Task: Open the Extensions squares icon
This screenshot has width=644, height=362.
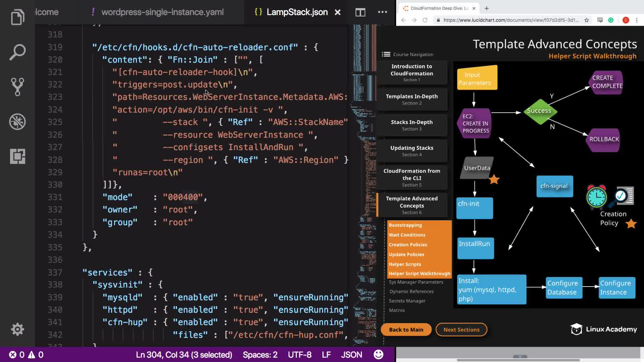Action: 17,156
